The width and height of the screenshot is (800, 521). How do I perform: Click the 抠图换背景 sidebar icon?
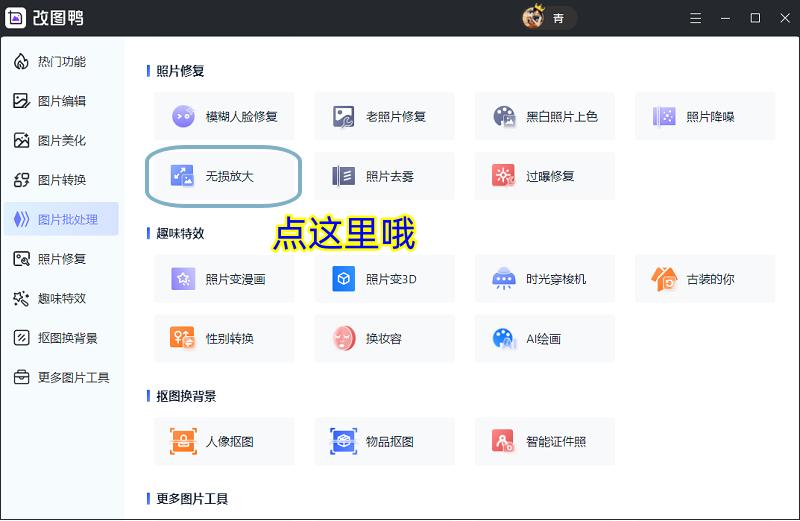(x=21, y=338)
